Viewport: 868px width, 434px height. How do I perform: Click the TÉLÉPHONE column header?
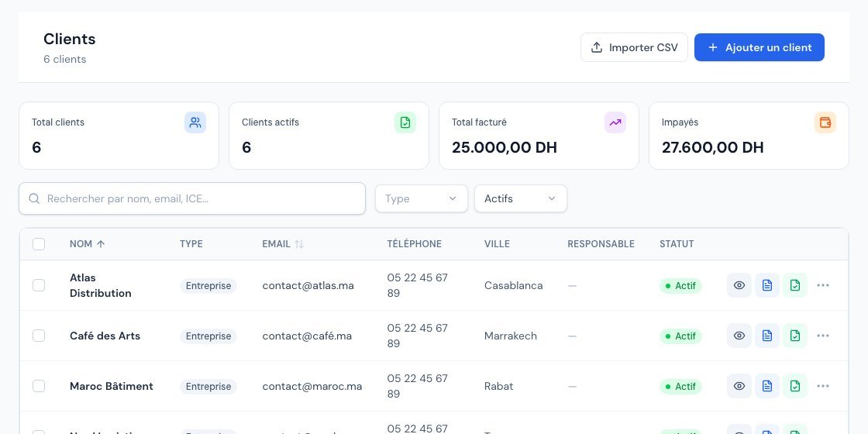click(x=414, y=244)
